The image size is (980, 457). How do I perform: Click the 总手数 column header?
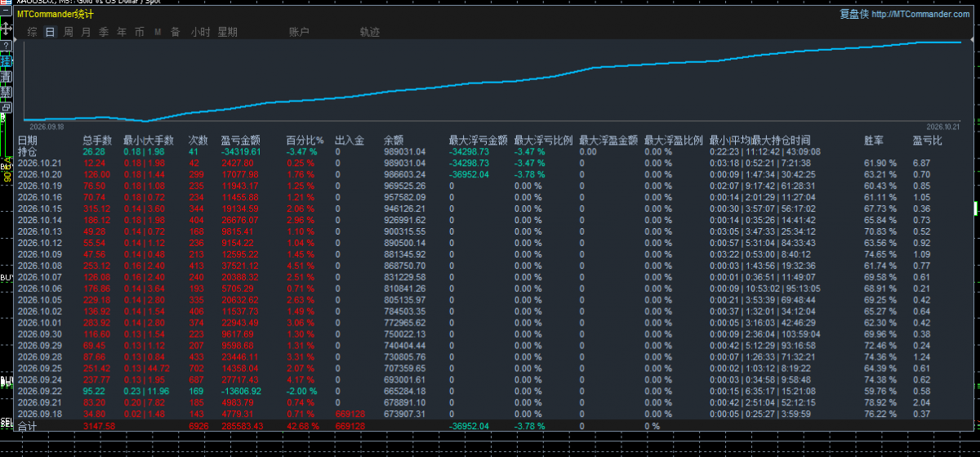(97, 140)
